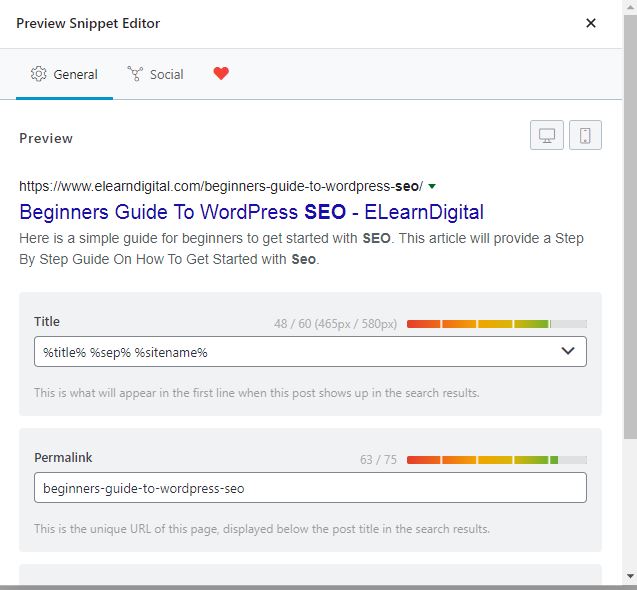Expand the Title variables dropdown chevron

(568, 351)
